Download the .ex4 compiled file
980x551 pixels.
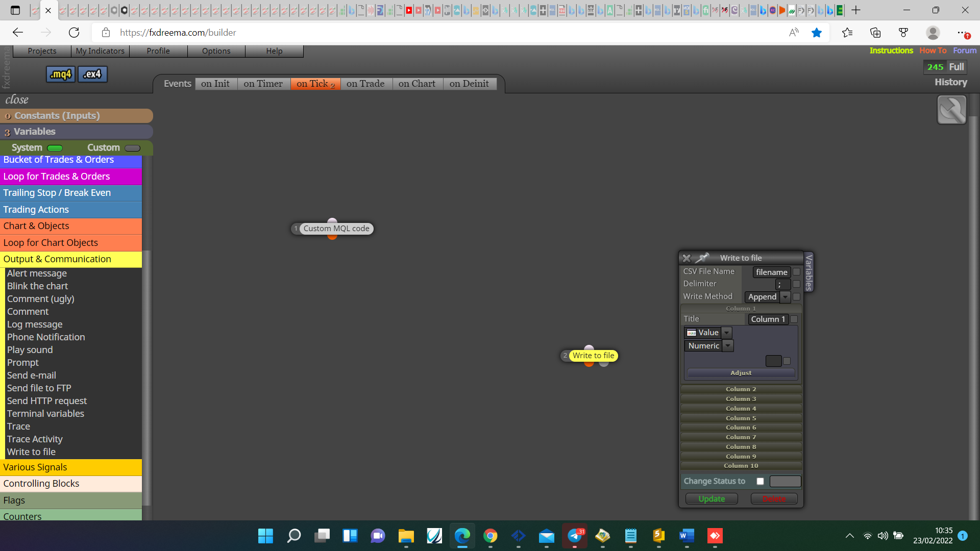92,74
